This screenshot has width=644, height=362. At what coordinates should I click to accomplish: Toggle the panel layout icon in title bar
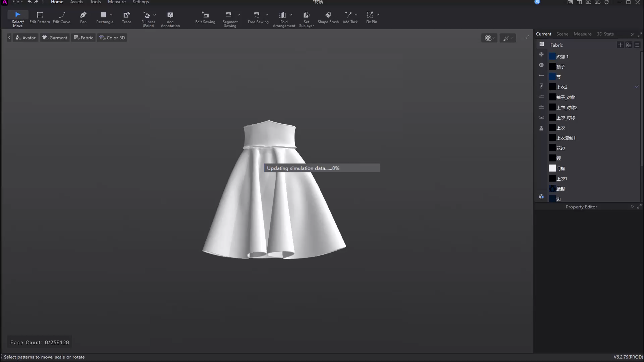[x=570, y=2]
